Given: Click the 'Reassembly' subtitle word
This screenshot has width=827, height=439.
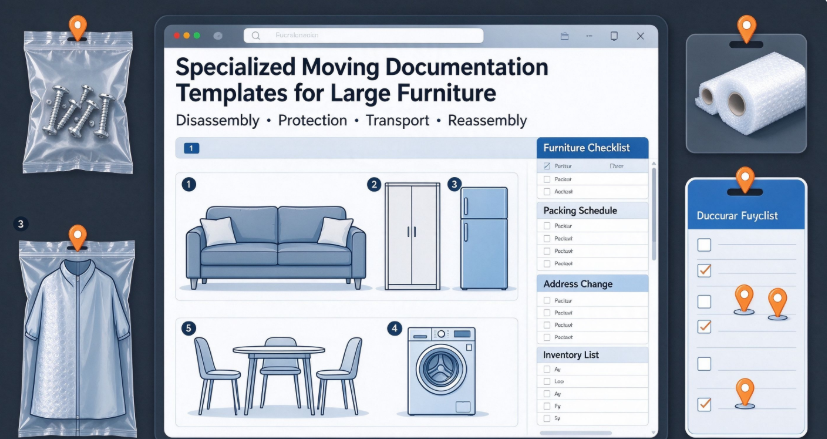Looking at the screenshot, I should coord(487,121).
